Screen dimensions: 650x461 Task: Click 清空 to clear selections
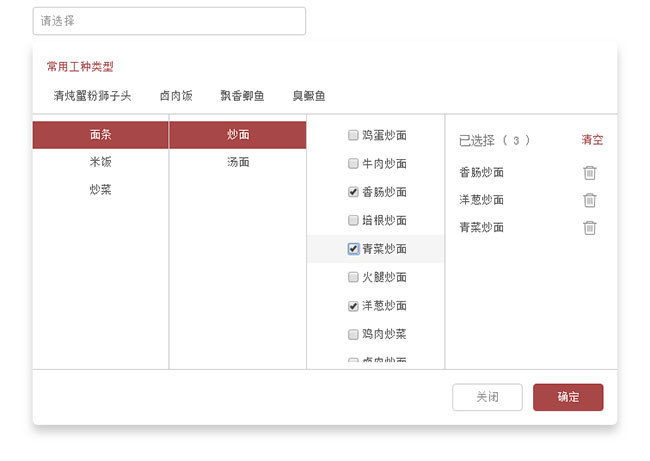[x=593, y=140]
